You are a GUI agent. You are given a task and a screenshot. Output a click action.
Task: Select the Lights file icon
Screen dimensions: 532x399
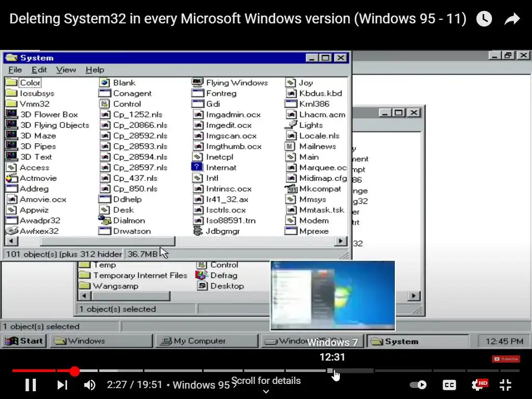tap(291, 125)
